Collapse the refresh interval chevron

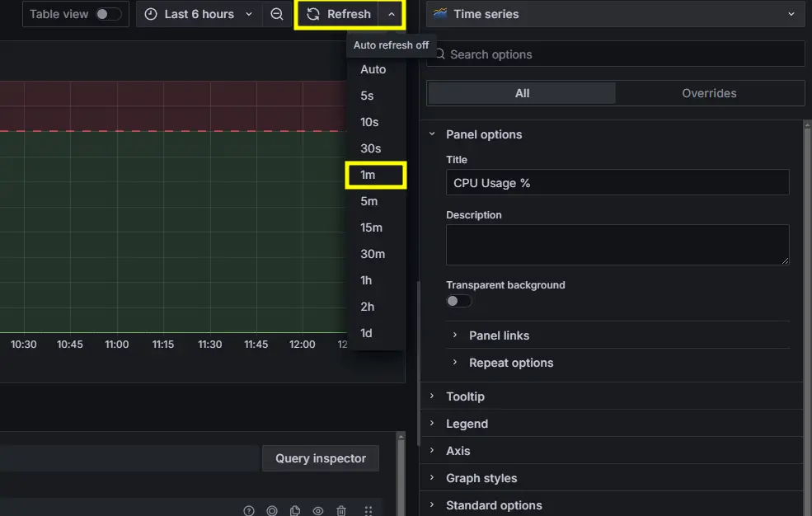pos(392,14)
